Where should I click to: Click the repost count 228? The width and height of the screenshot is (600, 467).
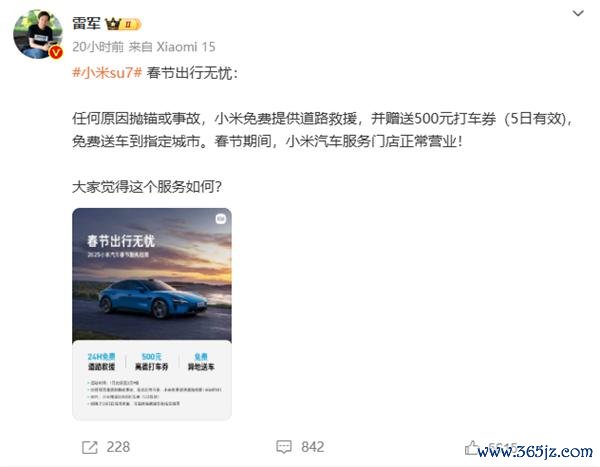coord(118,447)
